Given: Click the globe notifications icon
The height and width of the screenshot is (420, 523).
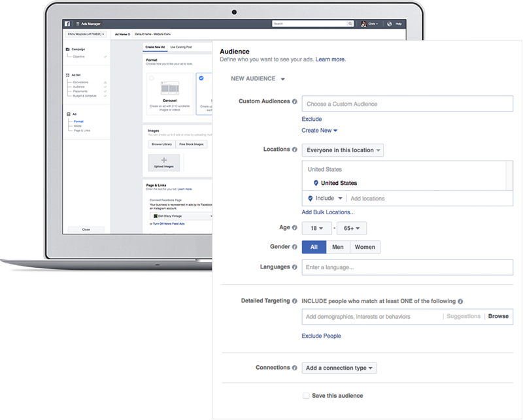Looking at the screenshot, I should [390, 24].
